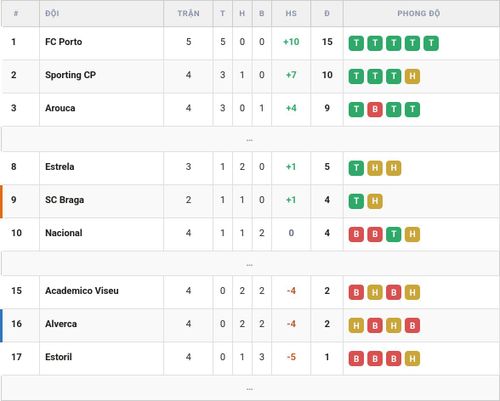Expand hidden rows between Arouca and Estrela
The width and height of the screenshot is (500, 401).
[250, 139]
